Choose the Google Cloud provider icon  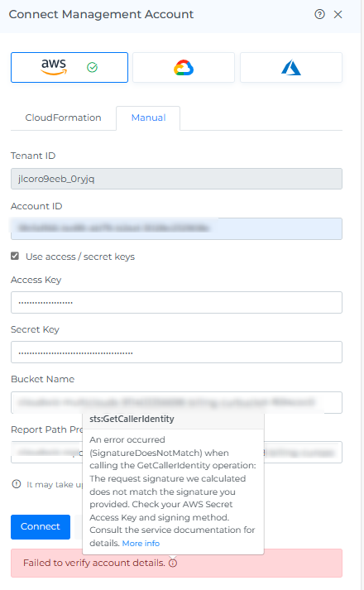(184, 68)
